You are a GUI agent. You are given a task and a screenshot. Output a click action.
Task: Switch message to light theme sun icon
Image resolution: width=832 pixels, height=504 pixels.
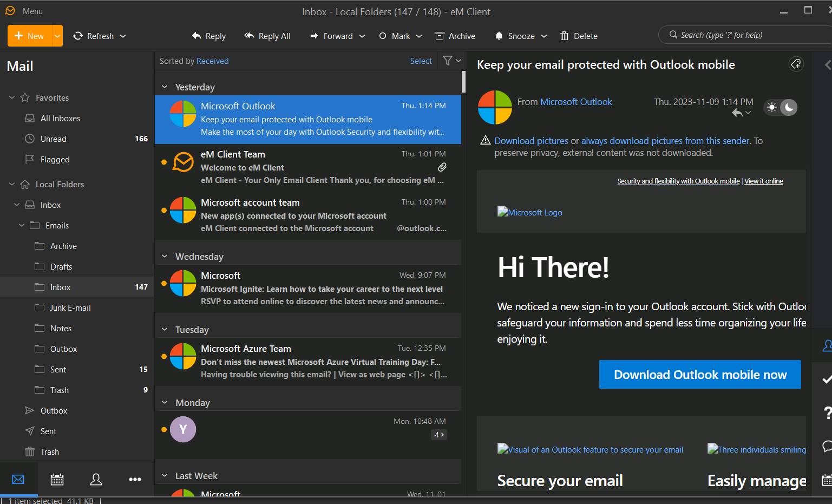coord(772,107)
